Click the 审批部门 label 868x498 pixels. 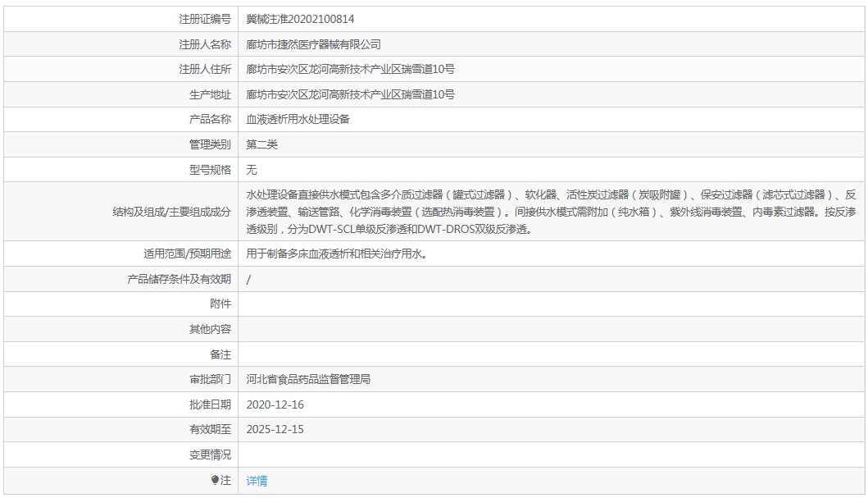coord(210,380)
